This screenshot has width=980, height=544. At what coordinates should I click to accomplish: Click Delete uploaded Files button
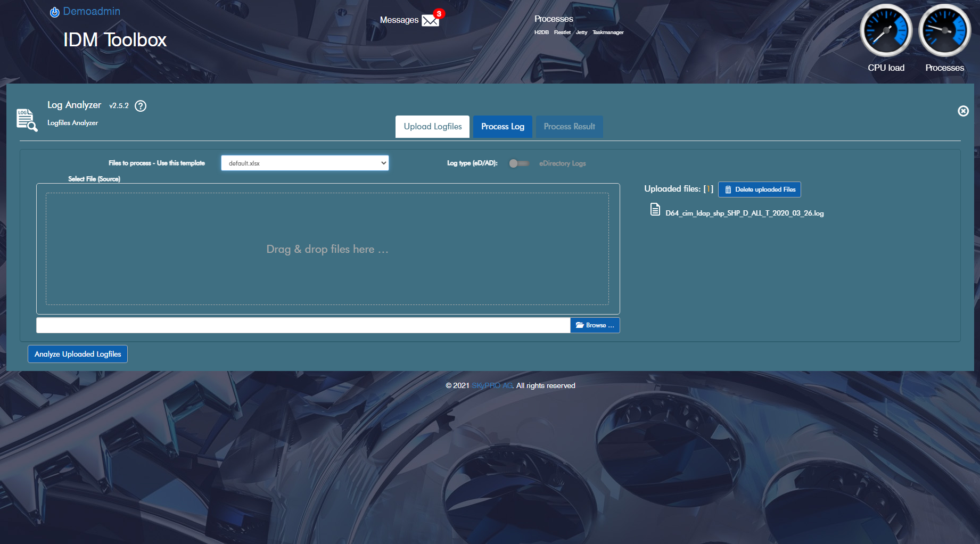pyautogui.click(x=760, y=189)
